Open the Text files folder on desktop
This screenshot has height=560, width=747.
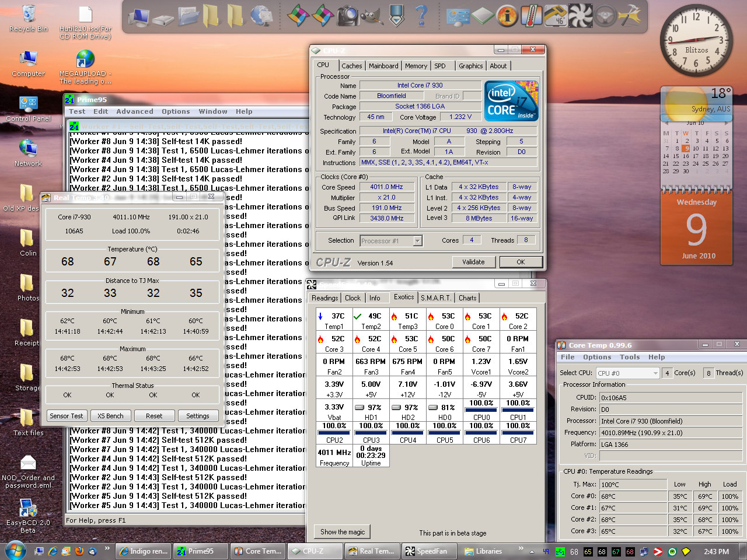point(28,422)
